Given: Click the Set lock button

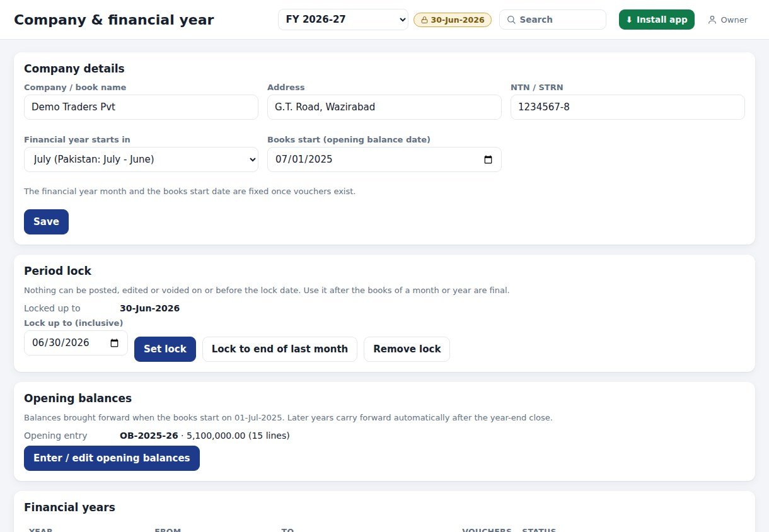Looking at the screenshot, I should [165, 349].
